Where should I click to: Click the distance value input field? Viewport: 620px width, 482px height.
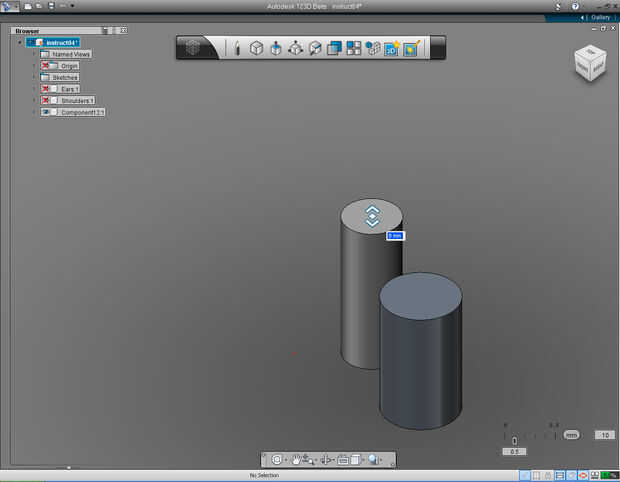coord(395,236)
